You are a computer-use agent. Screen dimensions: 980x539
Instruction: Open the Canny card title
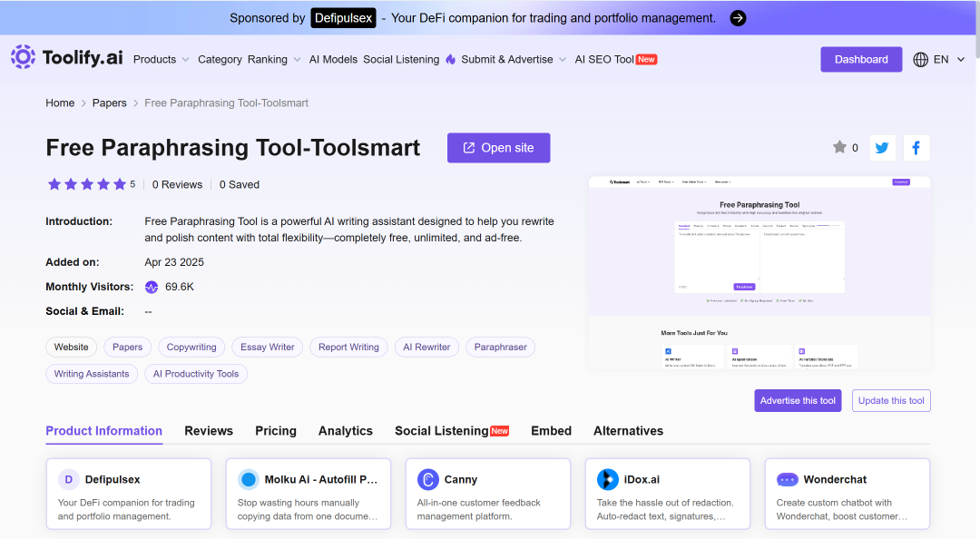tap(461, 480)
